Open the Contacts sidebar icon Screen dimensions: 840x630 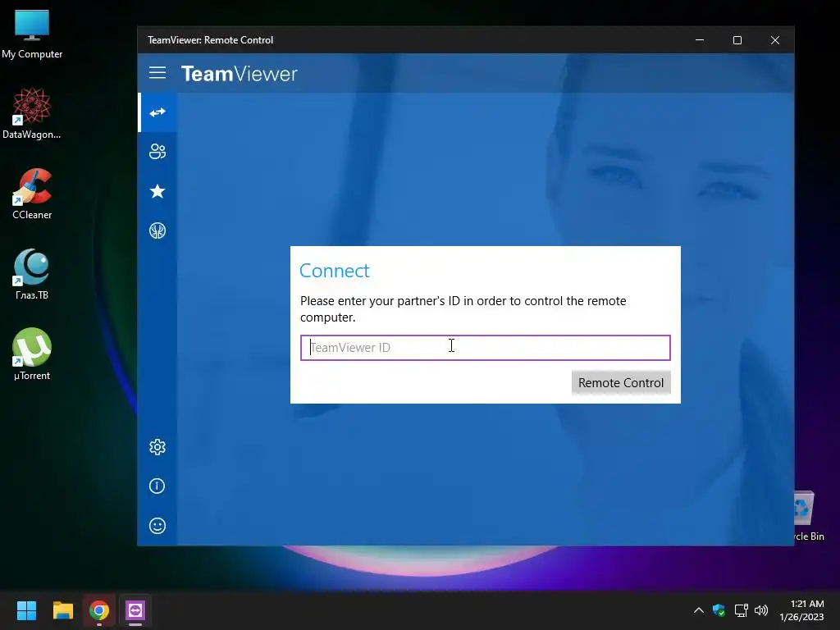157,152
